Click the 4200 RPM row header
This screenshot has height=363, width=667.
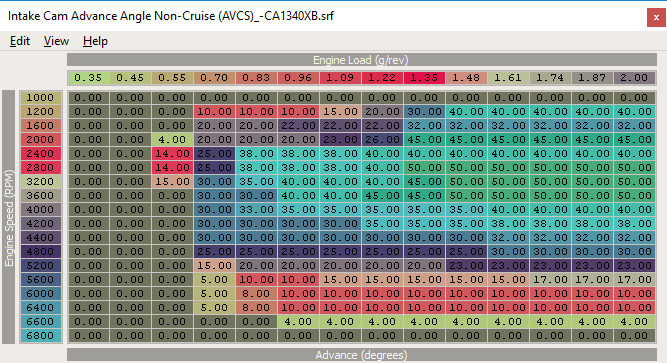(40, 223)
